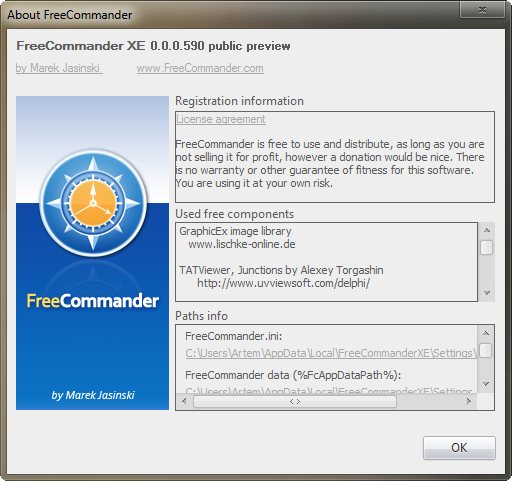Viewport: 512px width, 481px height.
Task: Click right arrow of Paths info horizontal scrollbar
Action: (x=469, y=401)
